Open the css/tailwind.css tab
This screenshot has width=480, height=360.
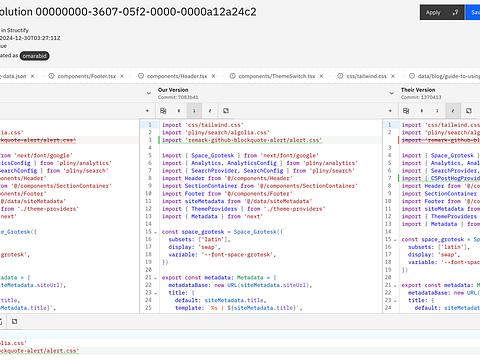point(366,76)
